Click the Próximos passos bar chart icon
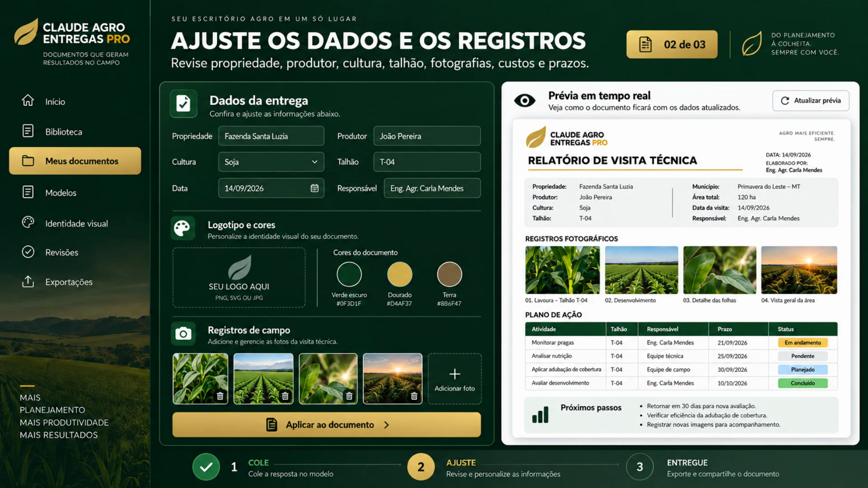 point(540,414)
